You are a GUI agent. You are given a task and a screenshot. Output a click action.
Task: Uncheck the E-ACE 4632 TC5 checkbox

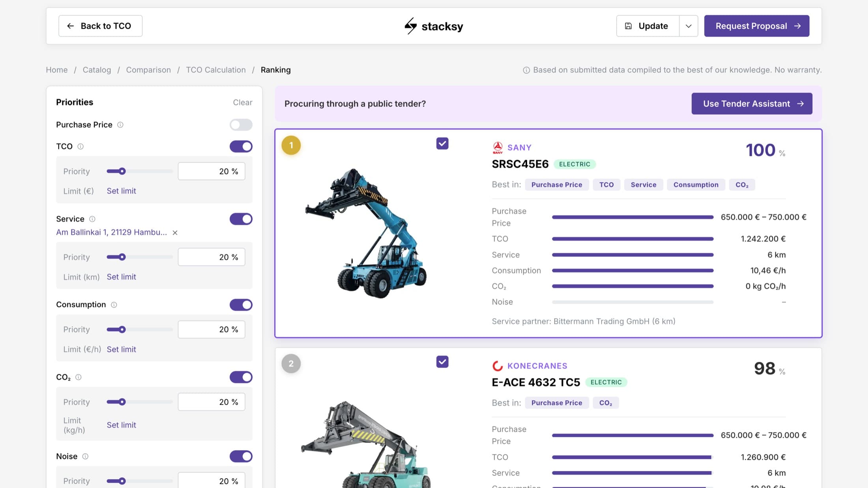442,362
